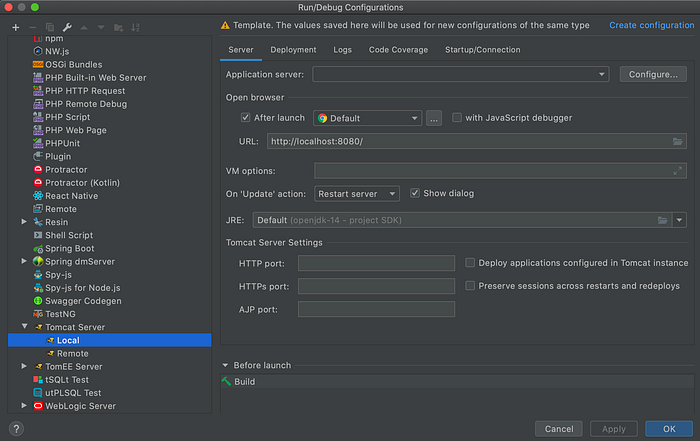Select PHP Built-in Web Server item
Viewport: 700px width, 441px height.
pyautogui.click(x=109, y=78)
